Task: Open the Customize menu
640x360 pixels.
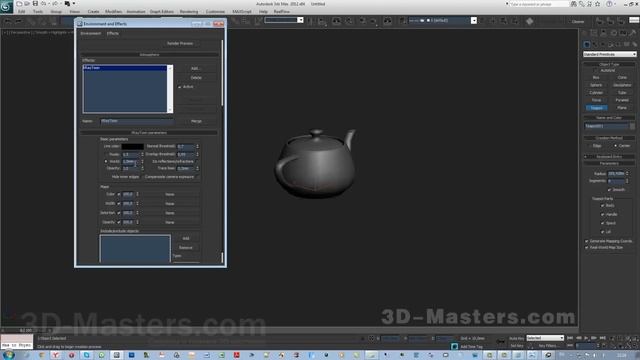Action: point(215,11)
